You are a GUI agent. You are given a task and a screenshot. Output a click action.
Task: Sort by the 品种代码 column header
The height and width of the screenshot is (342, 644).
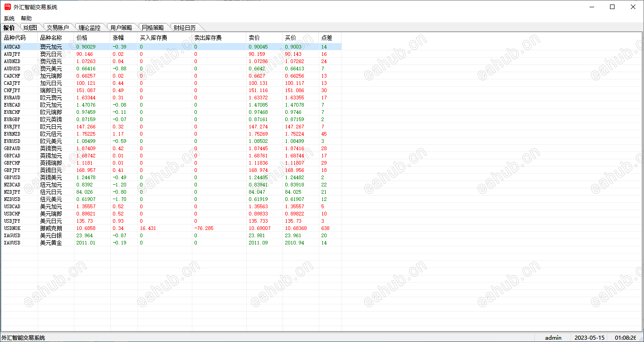(20, 38)
